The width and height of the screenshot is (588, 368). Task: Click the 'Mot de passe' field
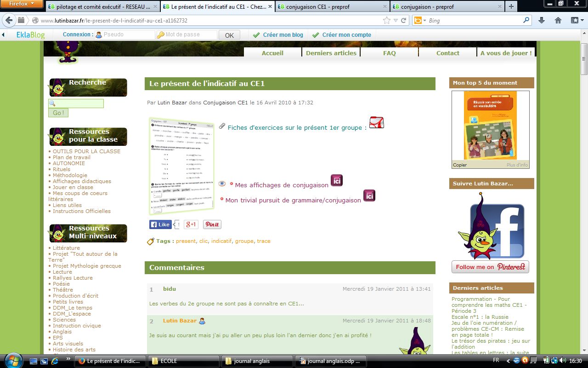[187, 35]
